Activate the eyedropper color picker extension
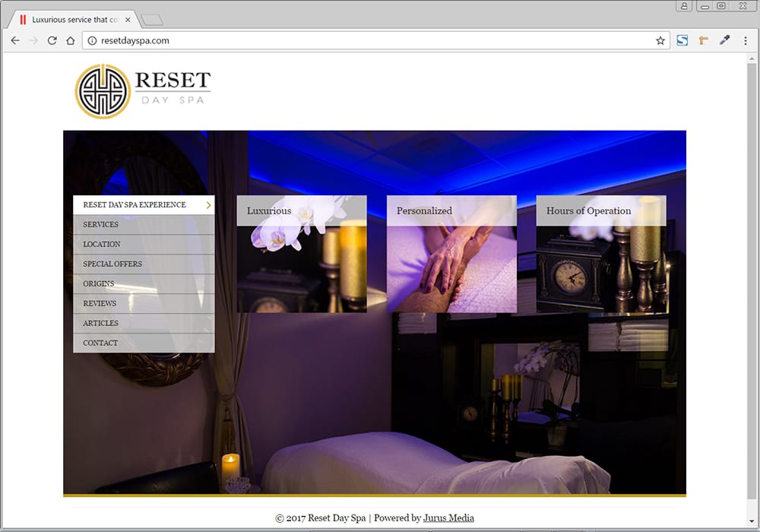760x532 pixels. 724,40
